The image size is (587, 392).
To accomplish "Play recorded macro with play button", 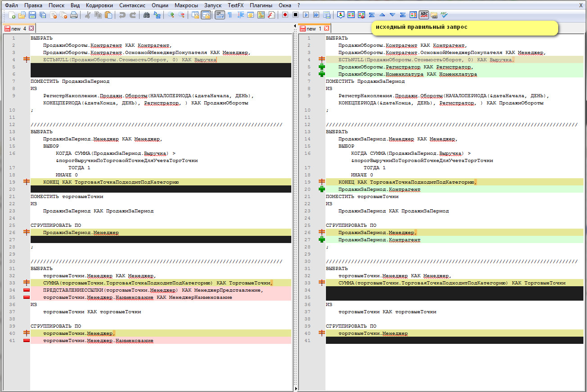I will (x=306, y=15).
